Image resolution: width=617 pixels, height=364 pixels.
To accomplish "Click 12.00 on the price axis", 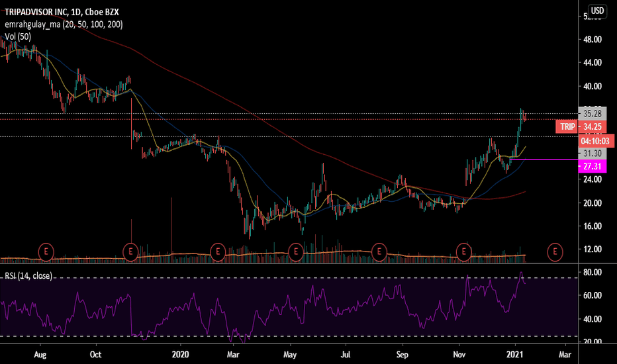I will [593, 249].
